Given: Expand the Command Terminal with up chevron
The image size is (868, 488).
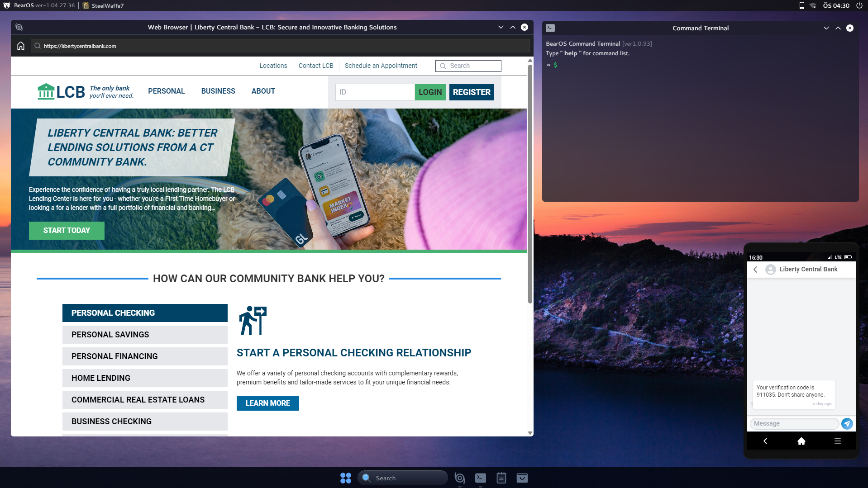Looking at the screenshot, I should point(838,28).
